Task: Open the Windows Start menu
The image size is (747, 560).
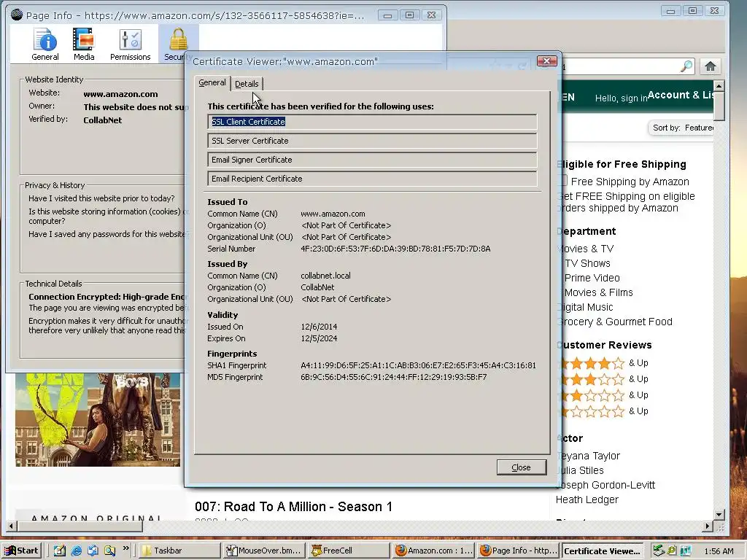Action: [22, 551]
